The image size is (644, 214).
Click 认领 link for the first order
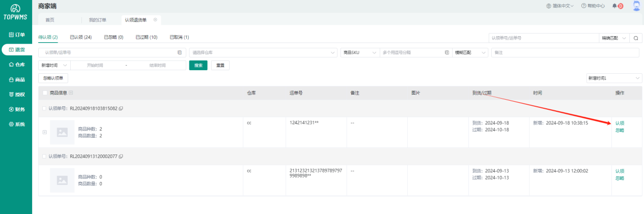tap(620, 123)
